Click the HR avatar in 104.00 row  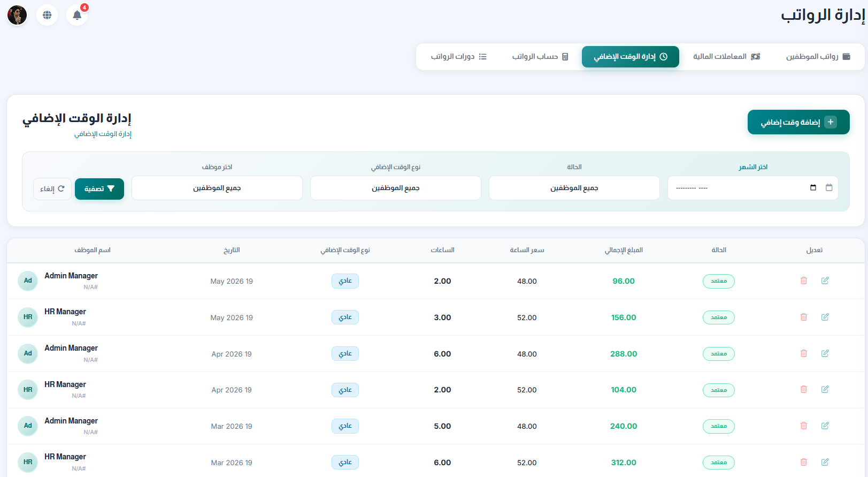pos(28,390)
